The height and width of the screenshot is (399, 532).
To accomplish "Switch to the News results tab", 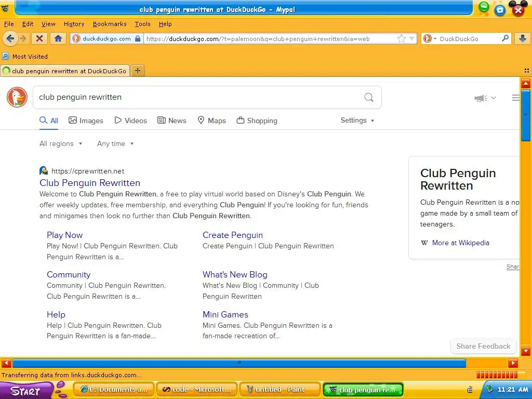I will (x=171, y=121).
